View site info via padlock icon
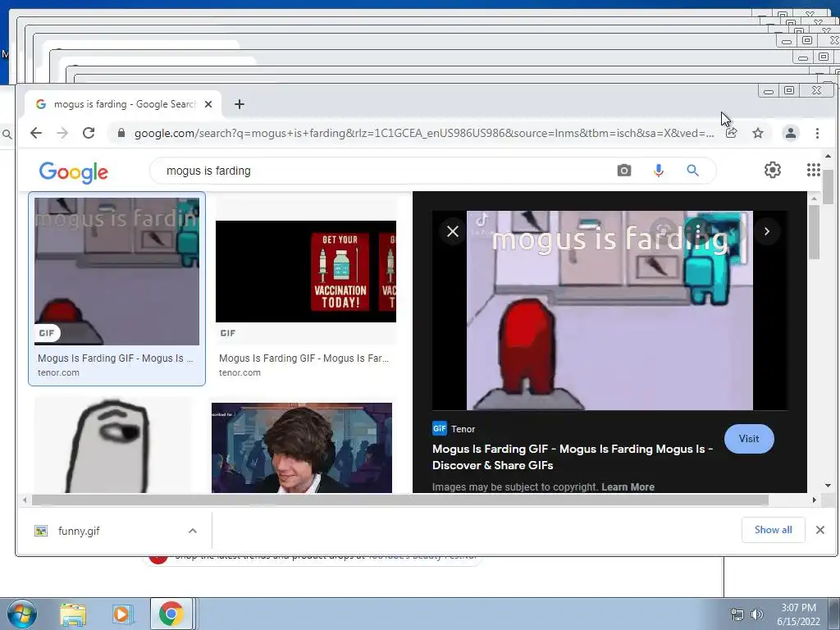The width and height of the screenshot is (840, 630). click(121, 133)
